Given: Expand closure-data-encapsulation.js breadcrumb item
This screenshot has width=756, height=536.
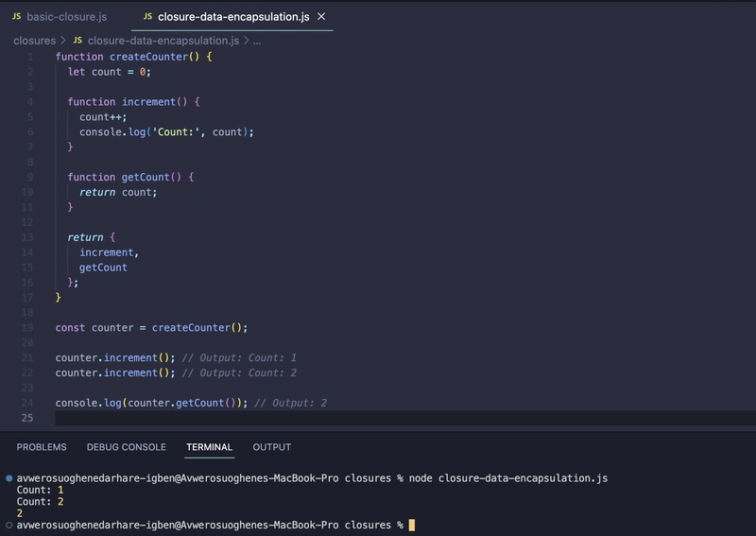Looking at the screenshot, I should 163,41.
